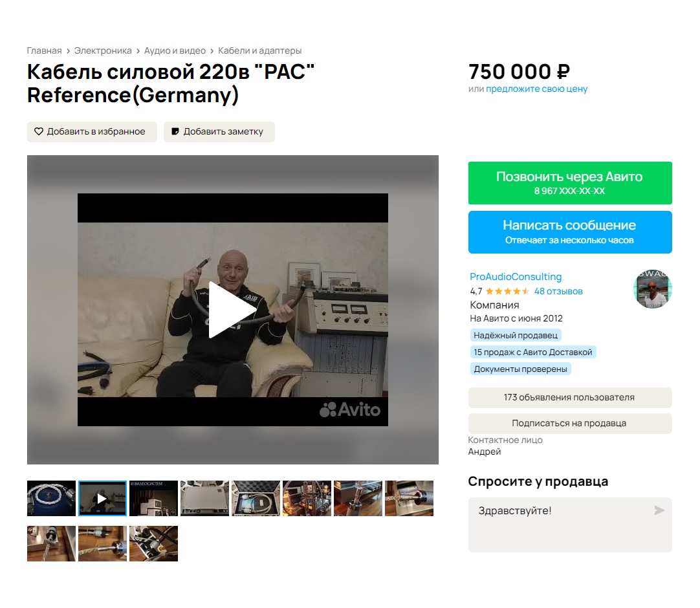The height and width of the screenshot is (608, 700).
Task: Select the first cable photo thumbnail
Action: pyautogui.click(x=51, y=498)
